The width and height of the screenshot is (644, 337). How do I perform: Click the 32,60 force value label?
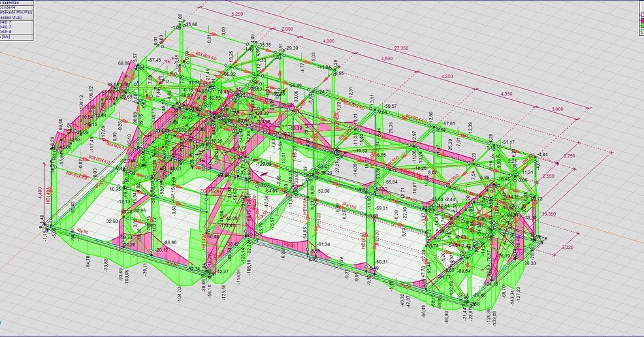coord(112,221)
